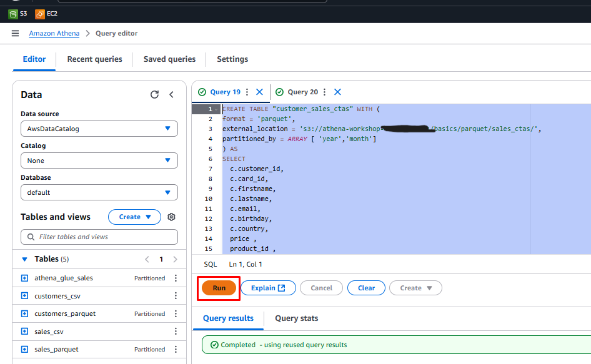Expand the sales_parquet table columns
Viewport: 591px width, 364px height.
25,350
